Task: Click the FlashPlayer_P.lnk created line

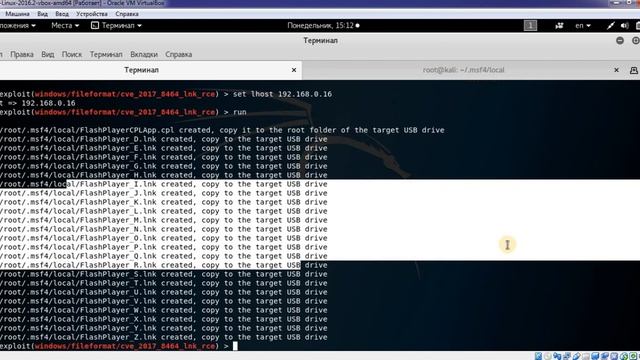Action: pos(163,247)
